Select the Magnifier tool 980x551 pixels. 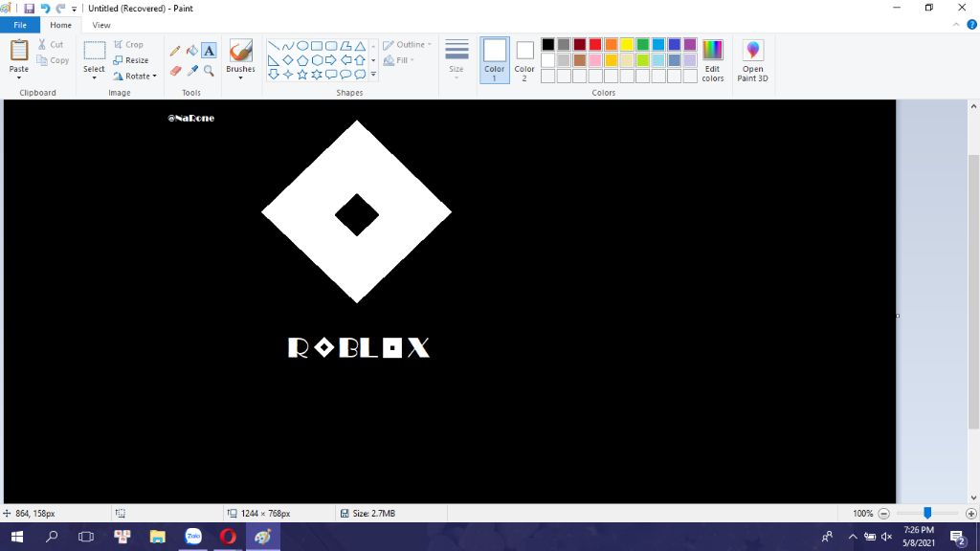click(209, 71)
